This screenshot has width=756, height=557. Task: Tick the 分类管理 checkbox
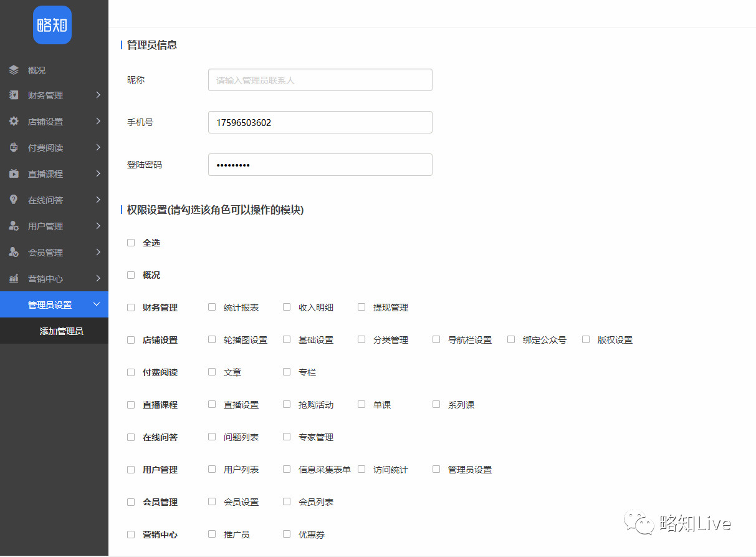pos(361,339)
